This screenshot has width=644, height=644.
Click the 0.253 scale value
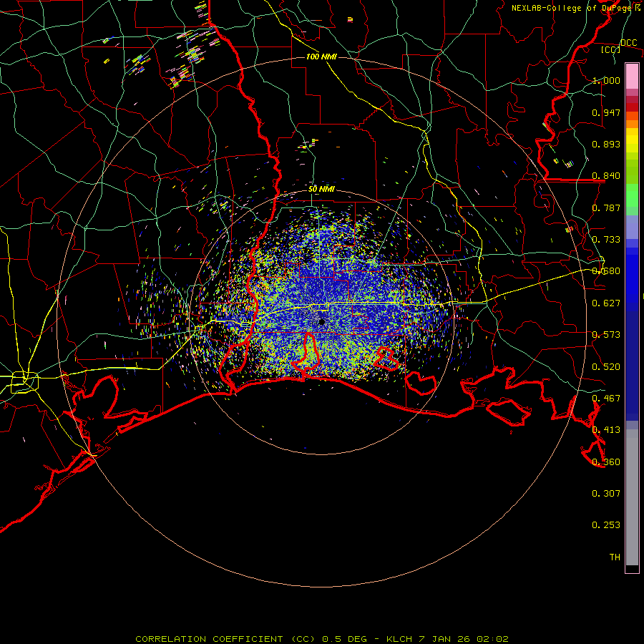[606, 525]
